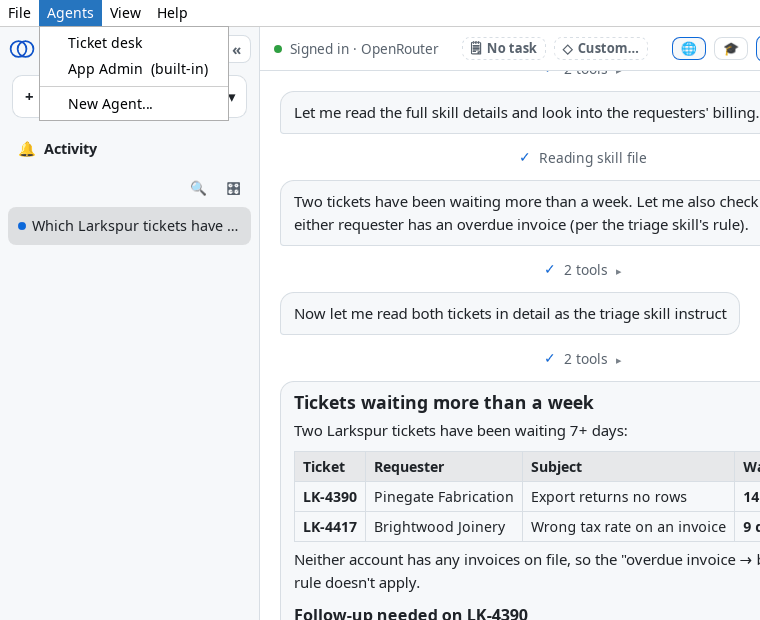Image resolution: width=760 pixels, height=620 pixels.
Task: Select Ticket desk agent
Action: click(x=134, y=43)
